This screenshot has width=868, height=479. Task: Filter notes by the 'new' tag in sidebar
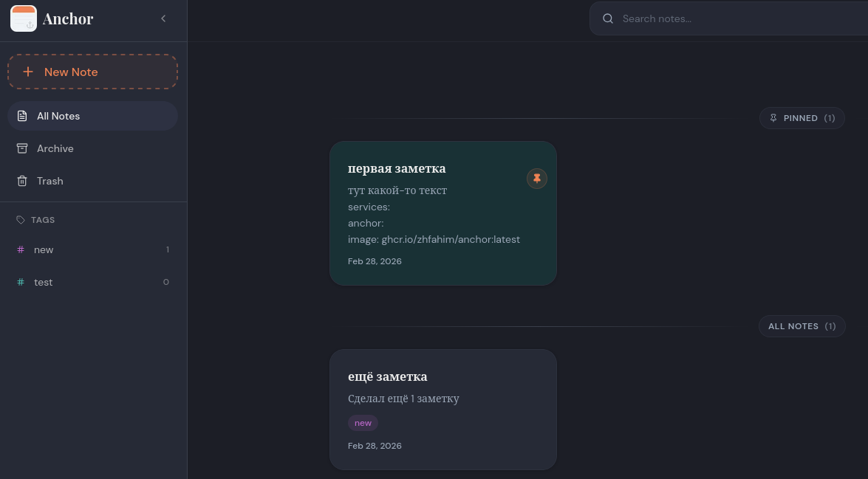[x=44, y=249]
